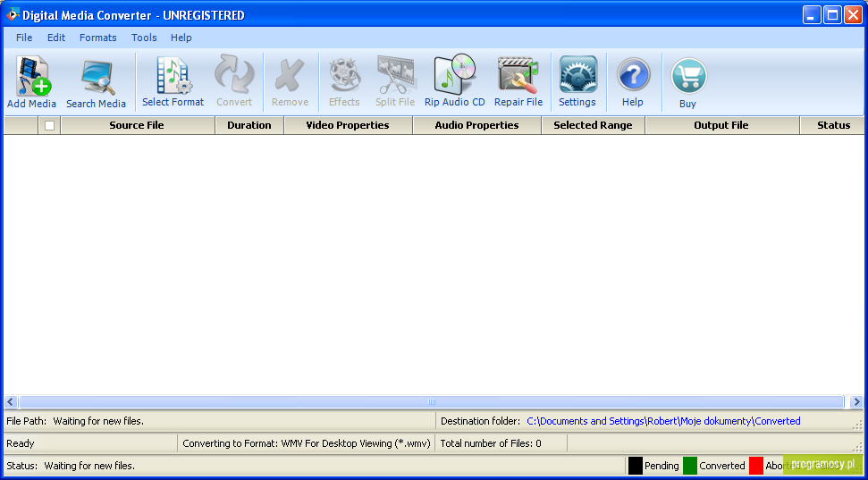This screenshot has width=868, height=480.
Task: Sort by Source File column header
Action: (138, 125)
